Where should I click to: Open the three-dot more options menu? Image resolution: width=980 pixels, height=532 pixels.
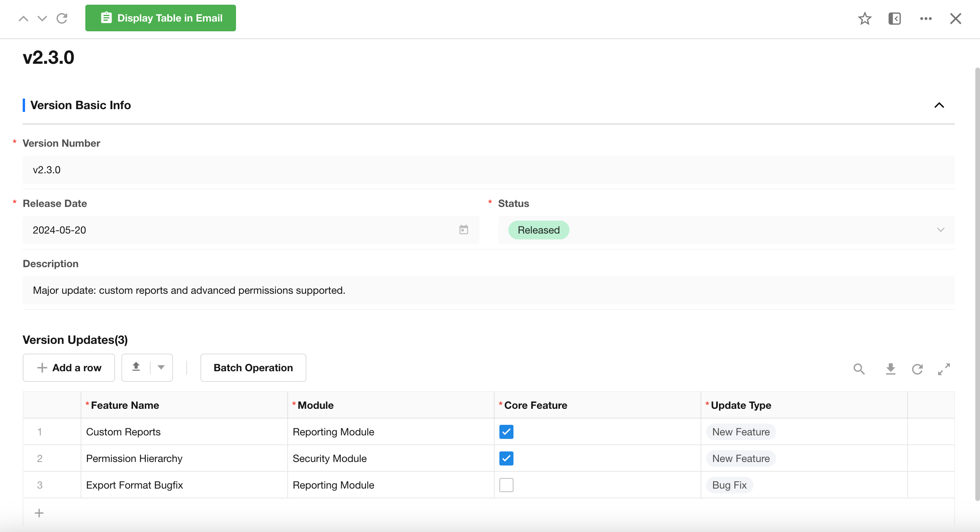(x=926, y=18)
